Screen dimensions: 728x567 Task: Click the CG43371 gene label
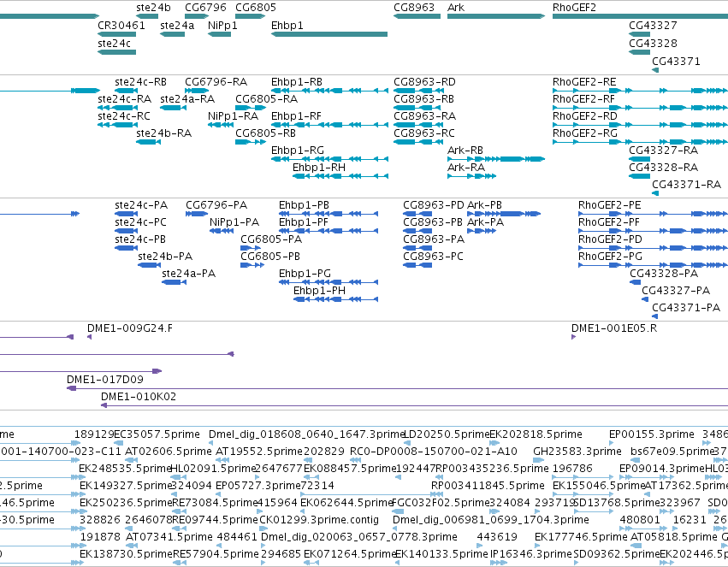tap(676, 61)
